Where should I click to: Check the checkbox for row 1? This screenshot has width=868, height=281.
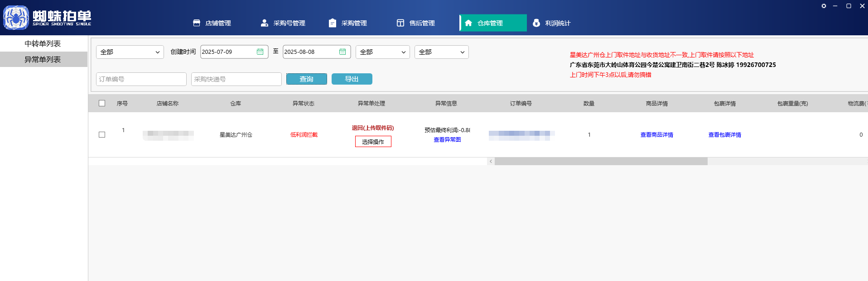click(x=102, y=135)
